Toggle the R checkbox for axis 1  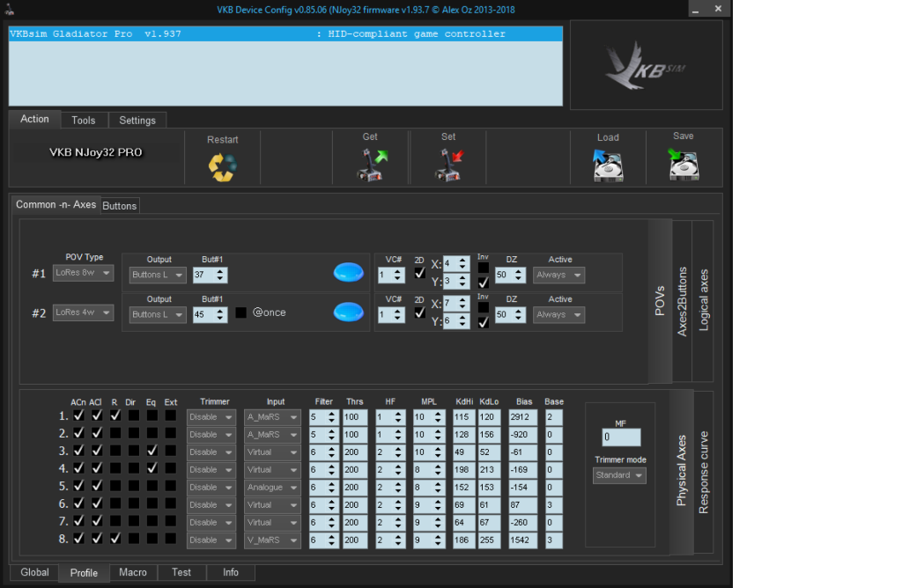click(x=115, y=415)
